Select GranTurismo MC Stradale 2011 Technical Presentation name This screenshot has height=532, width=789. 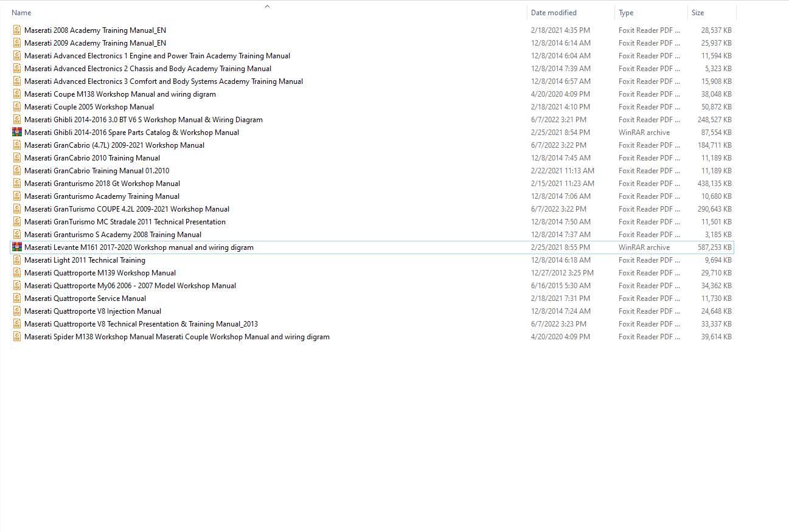(x=125, y=221)
